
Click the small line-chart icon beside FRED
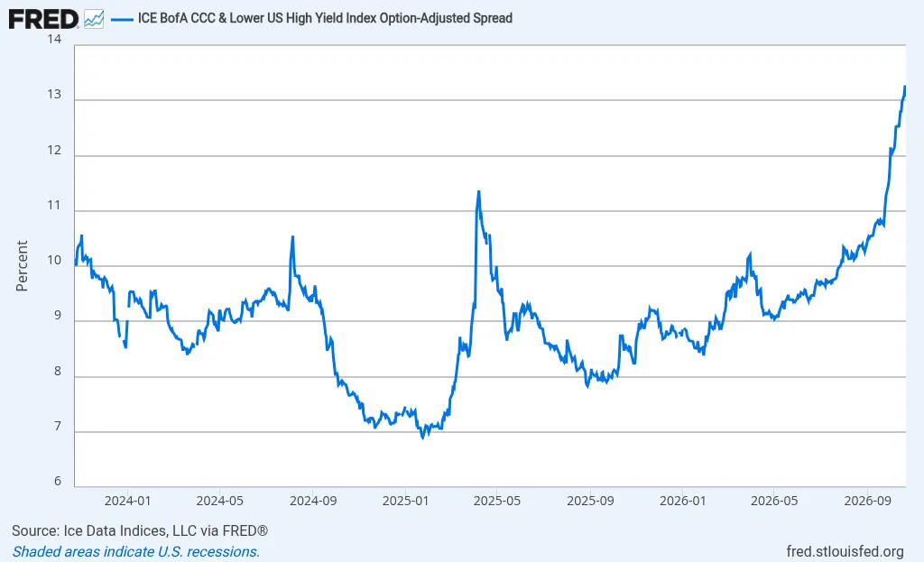click(x=94, y=19)
